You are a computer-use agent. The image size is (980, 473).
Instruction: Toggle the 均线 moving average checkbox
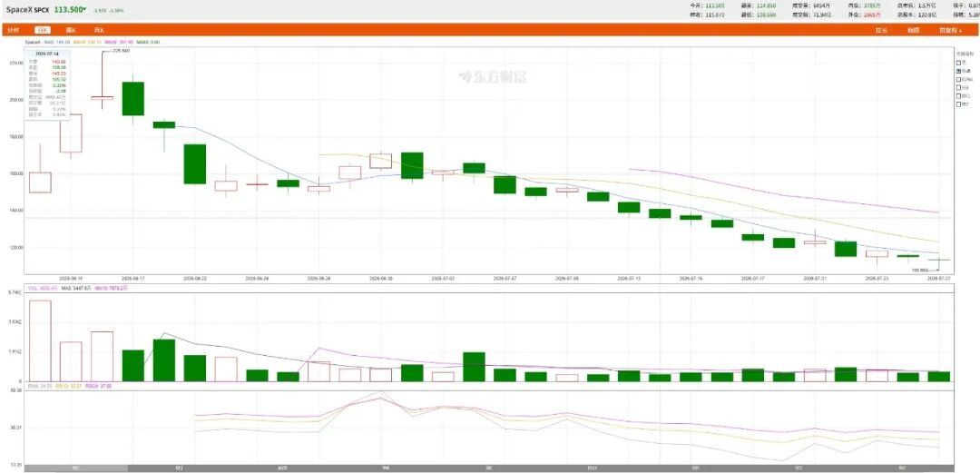(959, 71)
